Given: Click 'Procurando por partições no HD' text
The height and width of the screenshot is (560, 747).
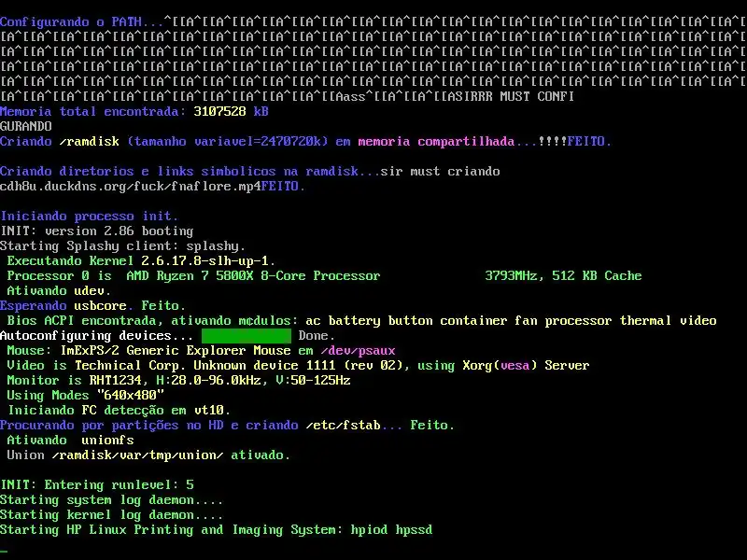Looking at the screenshot, I should point(111,426).
